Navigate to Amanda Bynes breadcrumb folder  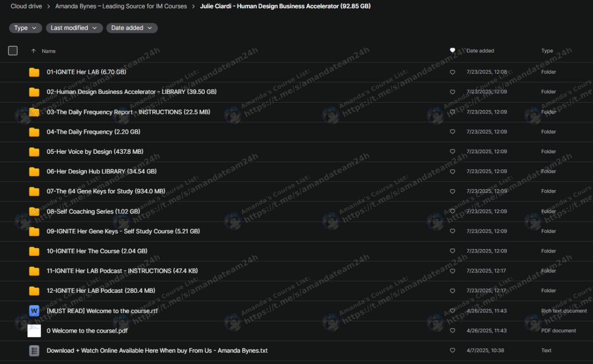[x=121, y=6]
